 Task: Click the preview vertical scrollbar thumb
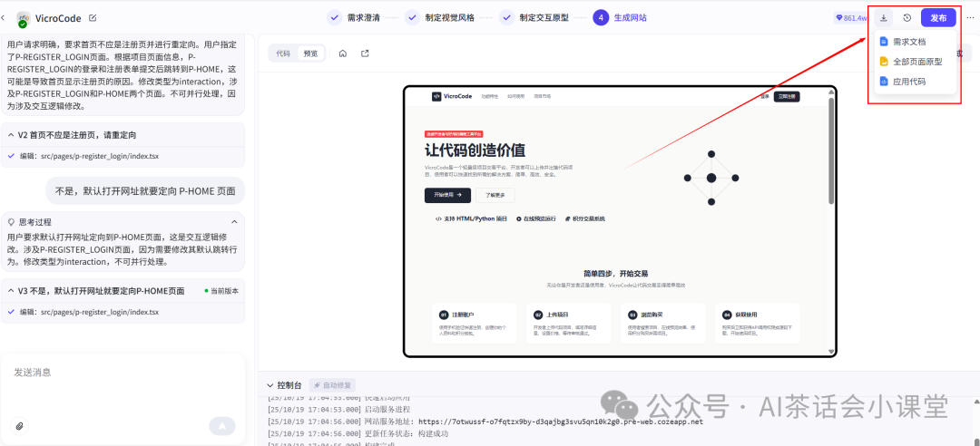point(830,150)
